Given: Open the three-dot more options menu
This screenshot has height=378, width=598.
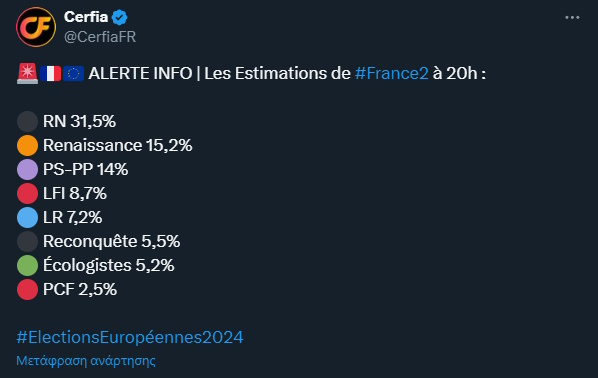Looking at the screenshot, I should pyautogui.click(x=572, y=18).
